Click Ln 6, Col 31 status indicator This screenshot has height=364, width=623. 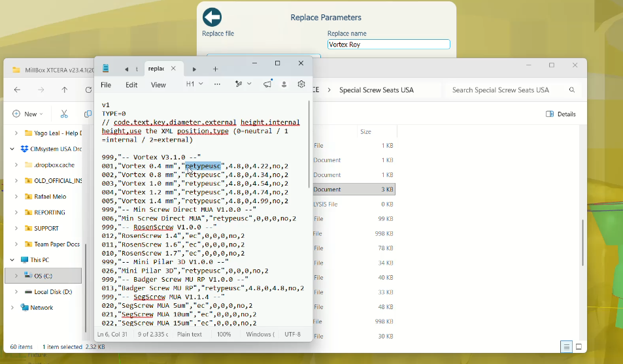point(112,334)
